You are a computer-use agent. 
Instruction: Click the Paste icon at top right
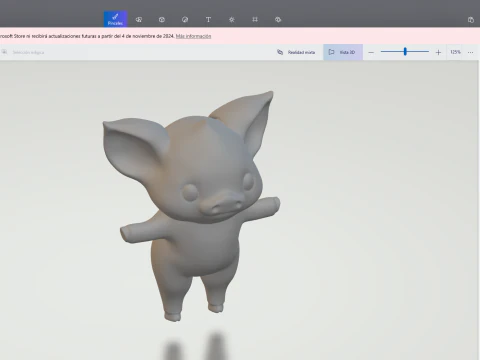[x=471, y=20]
